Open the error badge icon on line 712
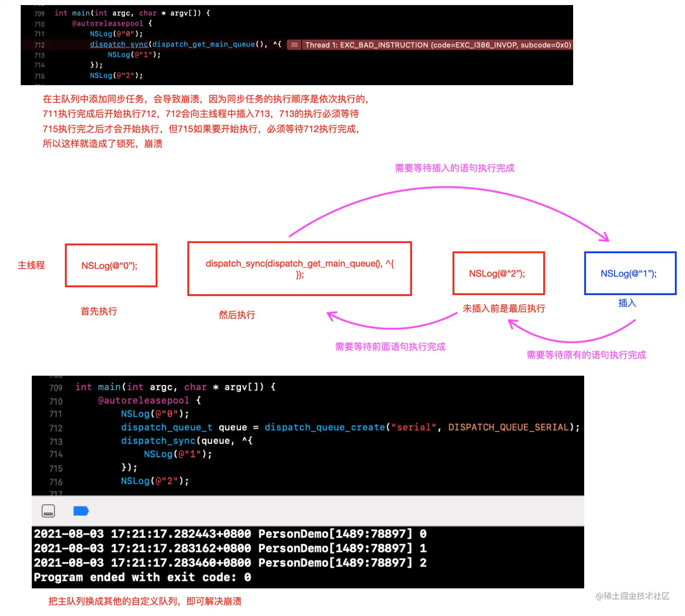This screenshot has height=616, width=685. (x=294, y=45)
